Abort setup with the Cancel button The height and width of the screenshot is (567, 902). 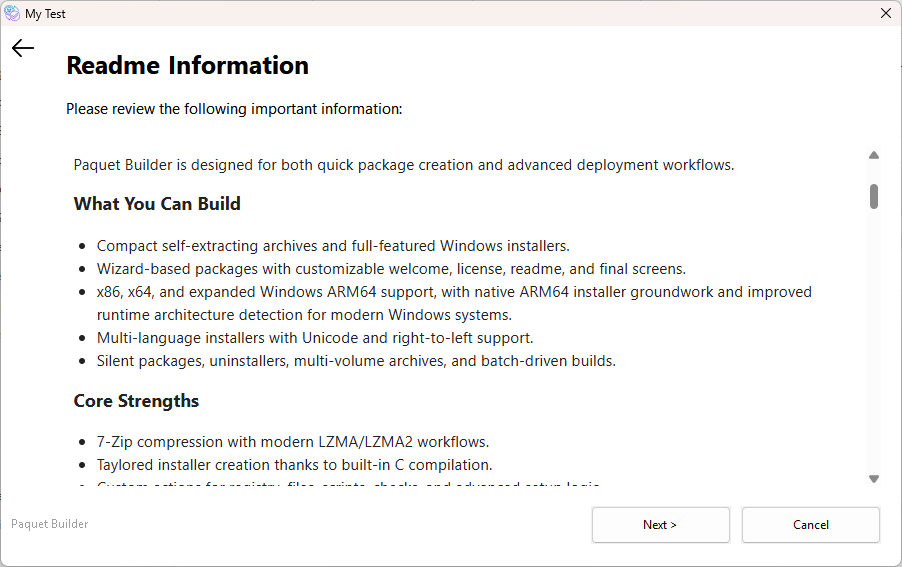811,524
